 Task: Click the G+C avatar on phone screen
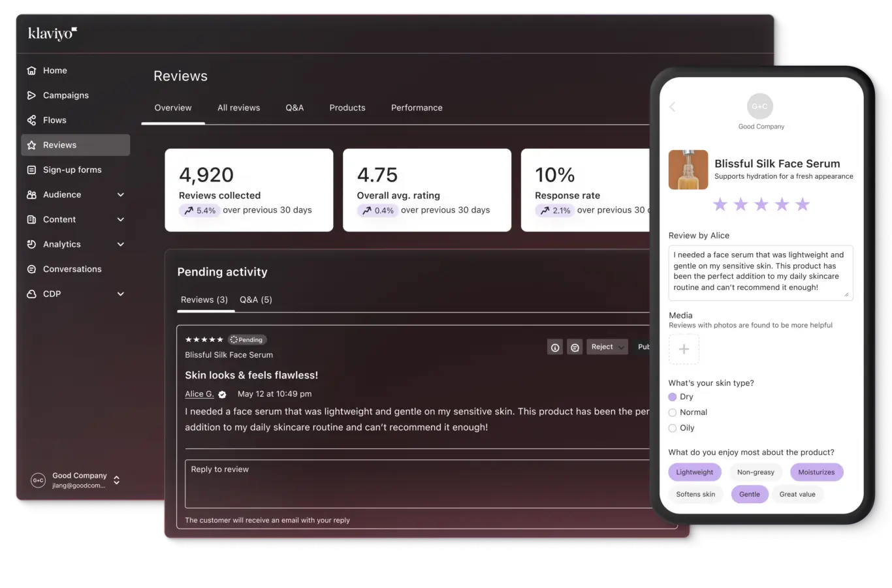coord(759,106)
